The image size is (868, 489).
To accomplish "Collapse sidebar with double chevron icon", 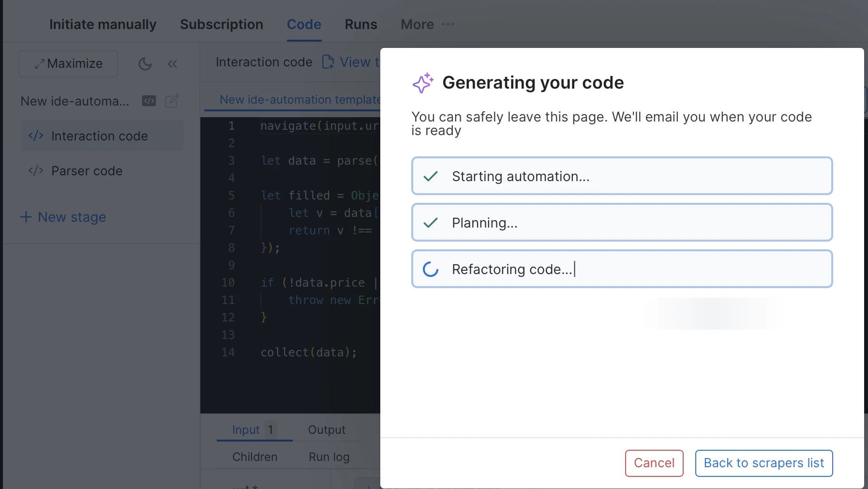I will point(172,63).
